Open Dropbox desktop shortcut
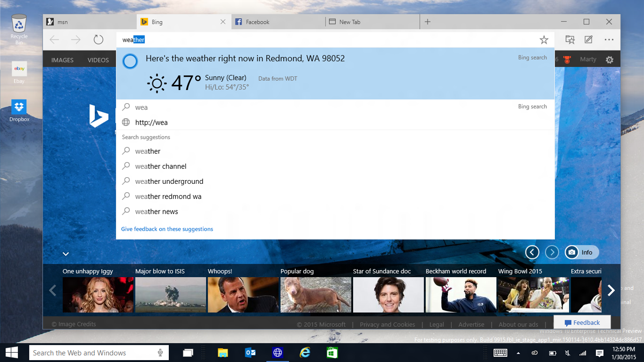 pyautogui.click(x=19, y=111)
